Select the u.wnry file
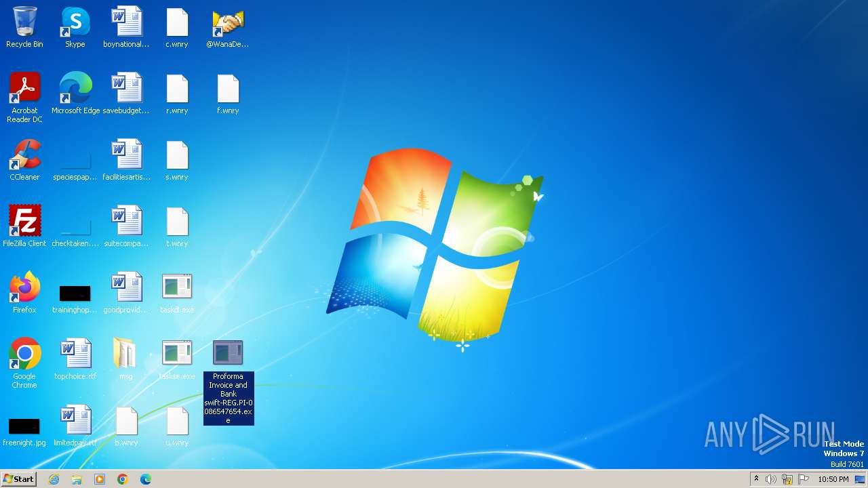The height and width of the screenshot is (488, 868). point(177,426)
